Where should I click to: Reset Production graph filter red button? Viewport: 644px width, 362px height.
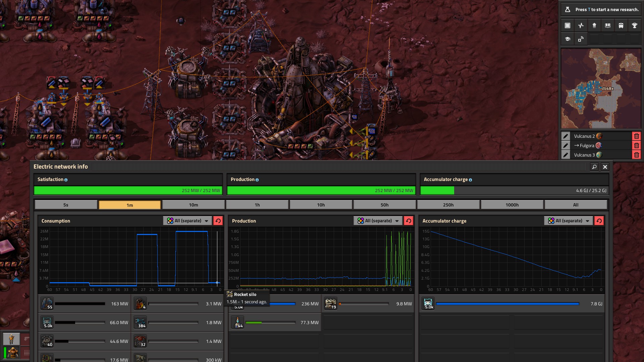coord(409,221)
